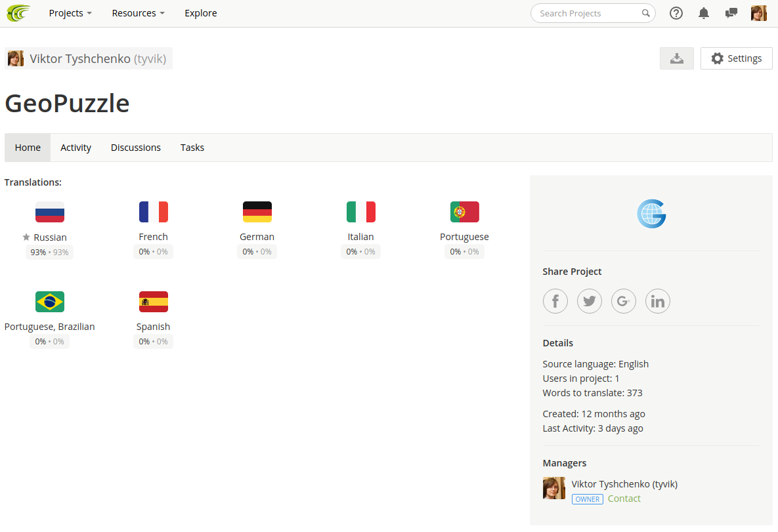Share the project on LinkedIn
Screen dimensions: 778x532
[657, 301]
